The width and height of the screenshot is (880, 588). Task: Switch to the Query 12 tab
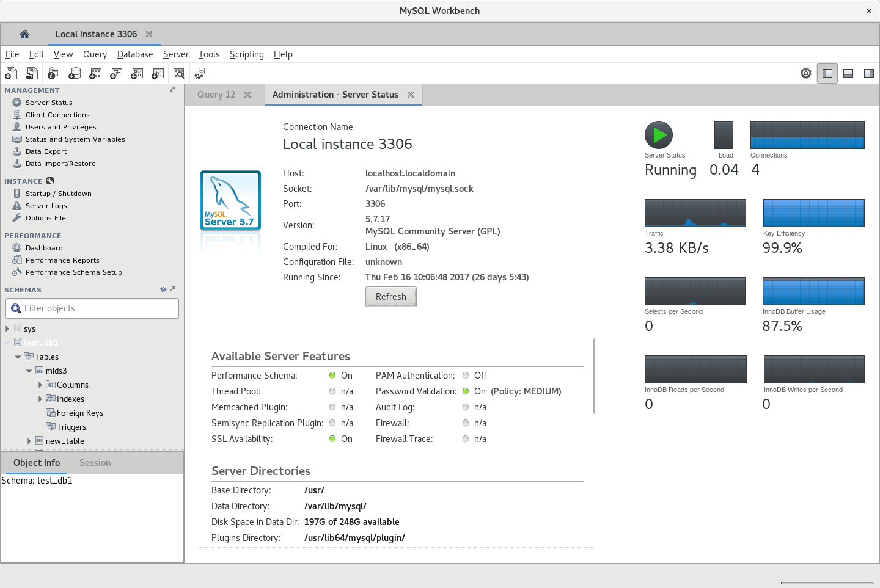216,95
